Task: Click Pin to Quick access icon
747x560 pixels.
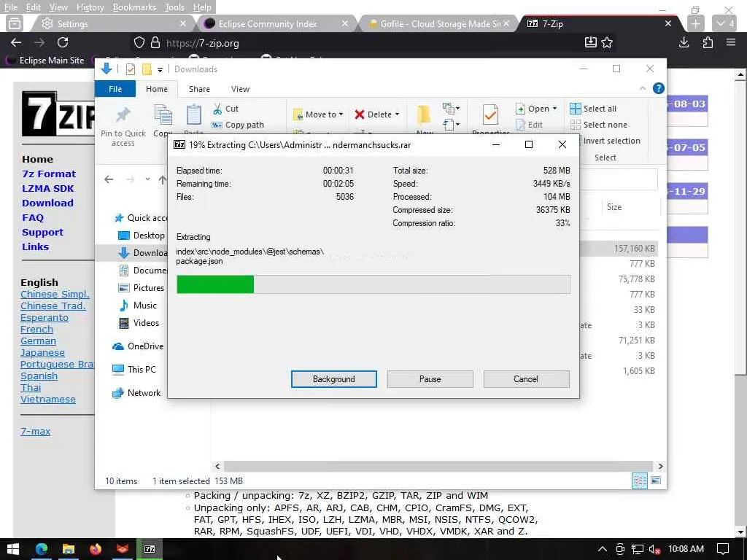Action: point(123,115)
